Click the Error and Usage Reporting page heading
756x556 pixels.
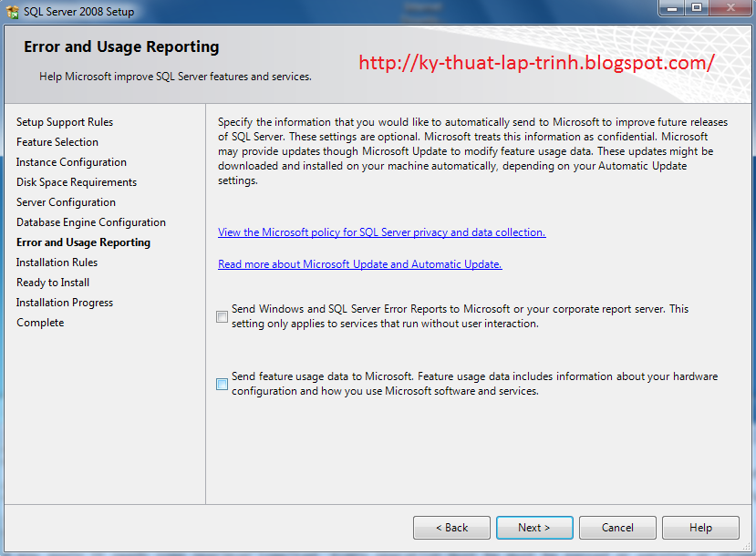click(121, 46)
